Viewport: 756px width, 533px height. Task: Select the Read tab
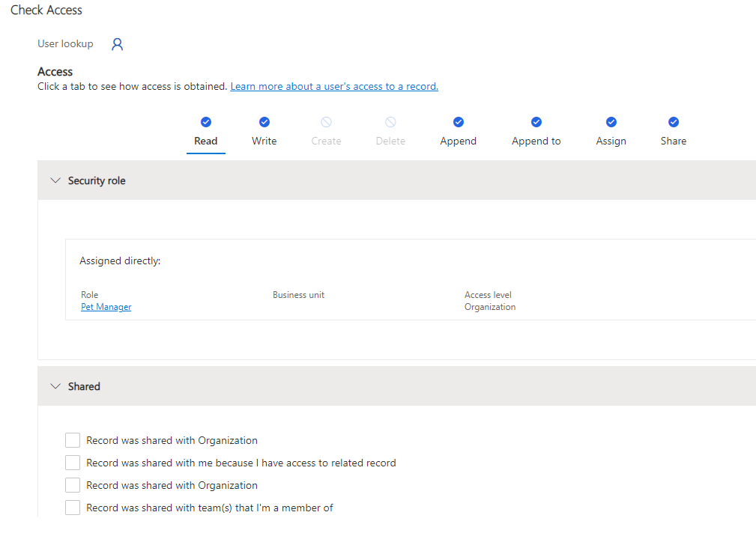coord(205,141)
